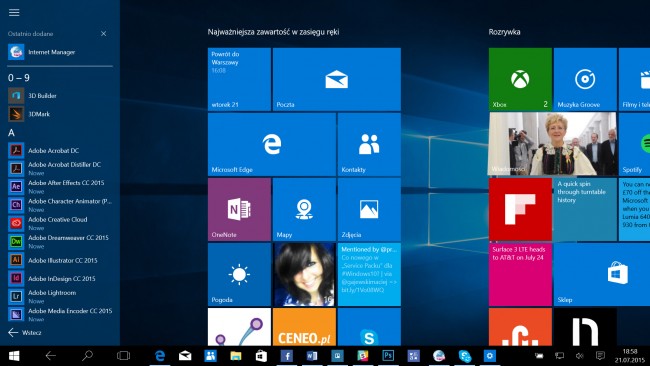Open Word from the taskbar
This screenshot has width=650, height=366.
coord(312,356)
